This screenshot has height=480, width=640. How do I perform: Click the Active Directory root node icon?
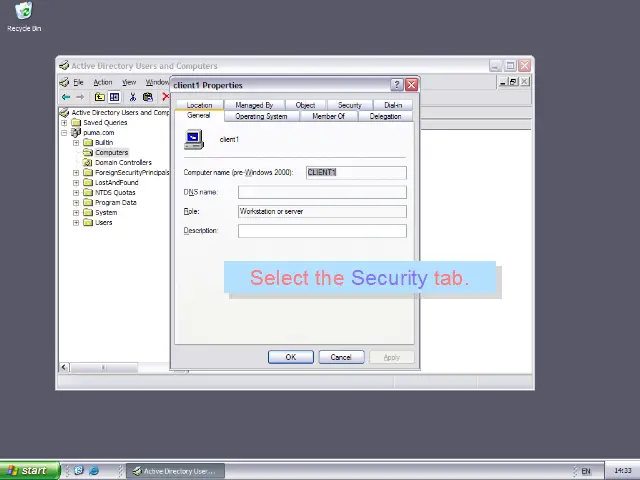pyautogui.click(x=64, y=112)
